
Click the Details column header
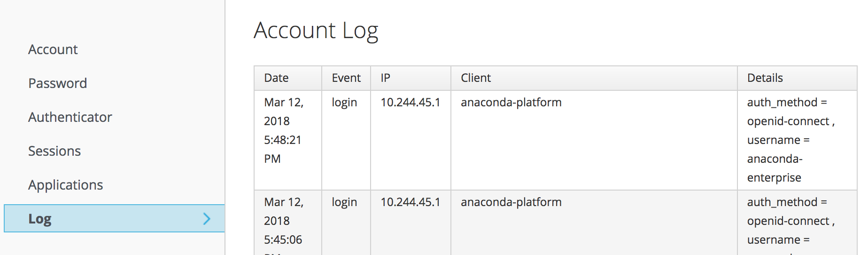(765, 78)
